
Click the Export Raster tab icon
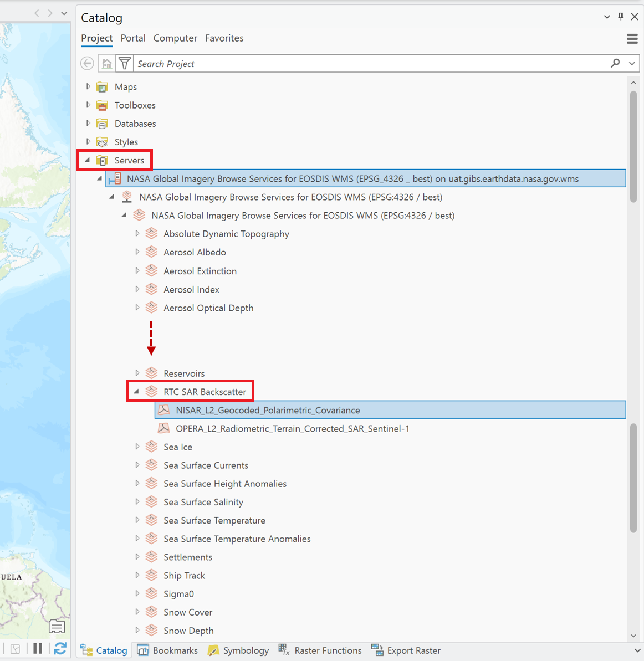tap(377, 650)
